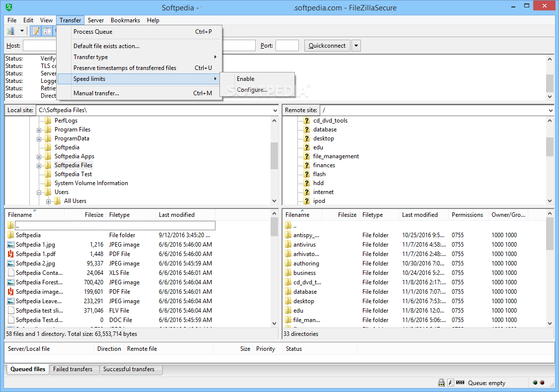Click the encryption lock icon in status bar

coord(441,383)
